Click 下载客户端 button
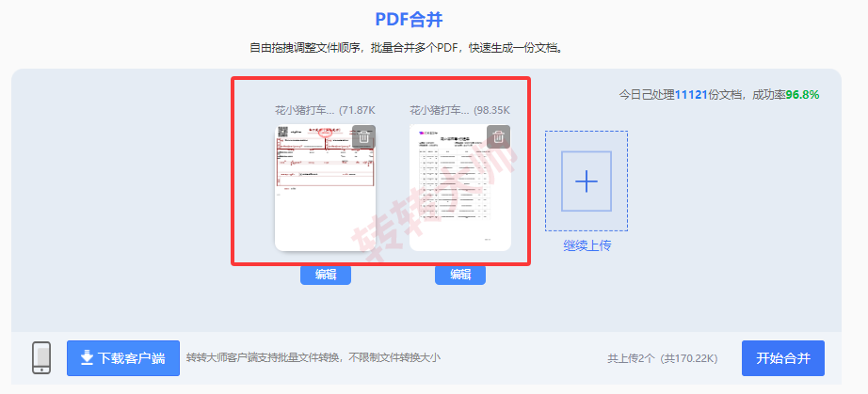This screenshot has height=394, width=868. tap(123, 358)
